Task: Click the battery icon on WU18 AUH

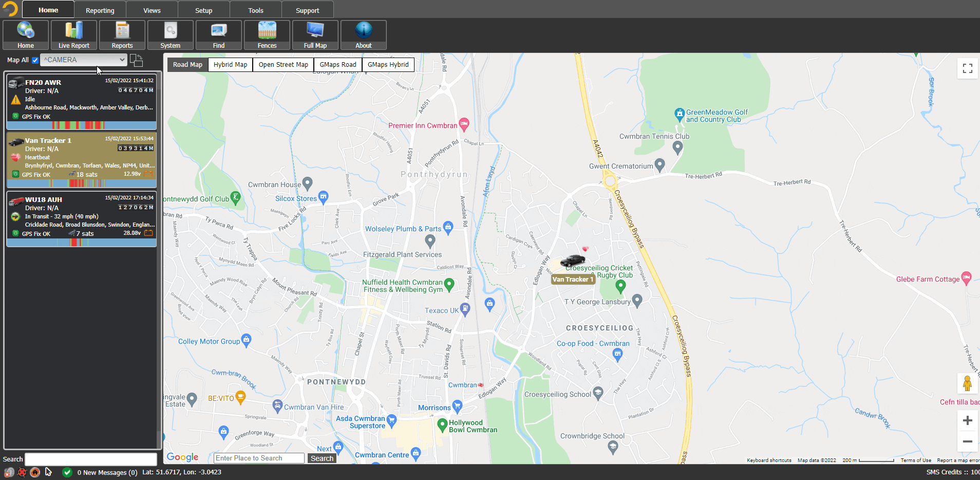Action: [148, 233]
